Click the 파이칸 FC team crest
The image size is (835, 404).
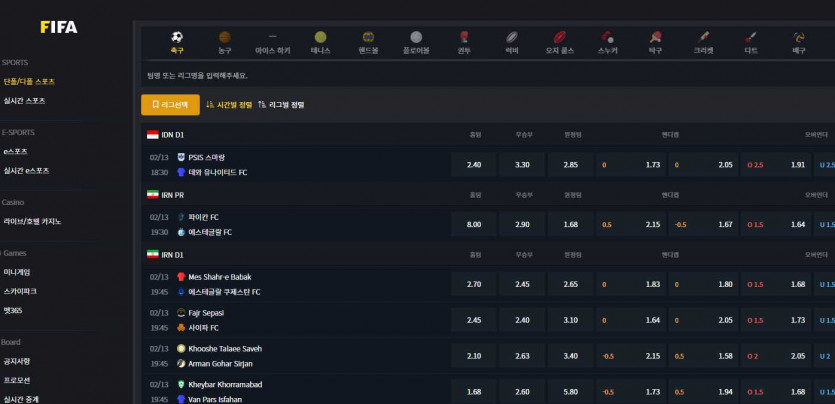point(181,217)
